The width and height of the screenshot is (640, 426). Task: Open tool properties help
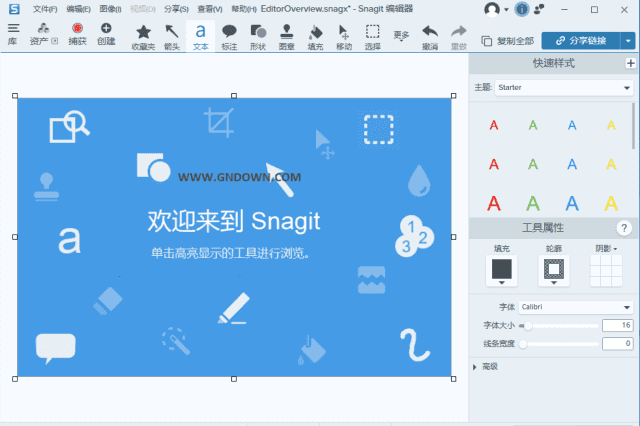624,228
